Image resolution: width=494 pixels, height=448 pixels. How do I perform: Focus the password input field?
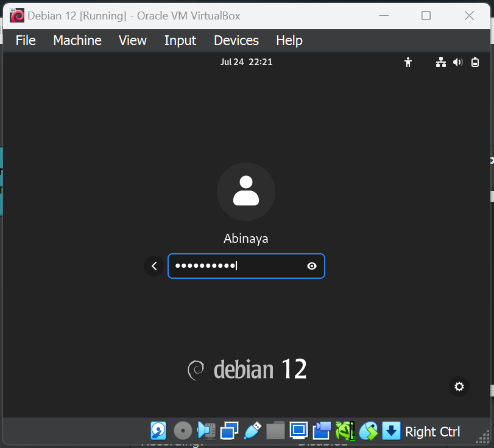click(x=246, y=266)
